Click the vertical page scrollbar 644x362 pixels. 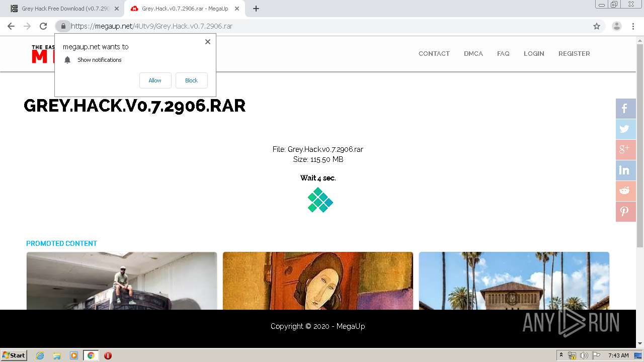[x=640, y=146]
